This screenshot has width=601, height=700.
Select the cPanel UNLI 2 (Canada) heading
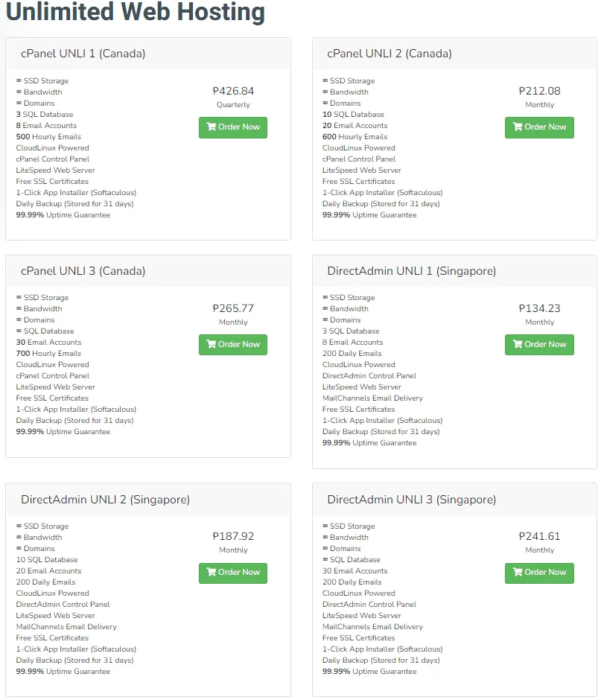(x=389, y=54)
